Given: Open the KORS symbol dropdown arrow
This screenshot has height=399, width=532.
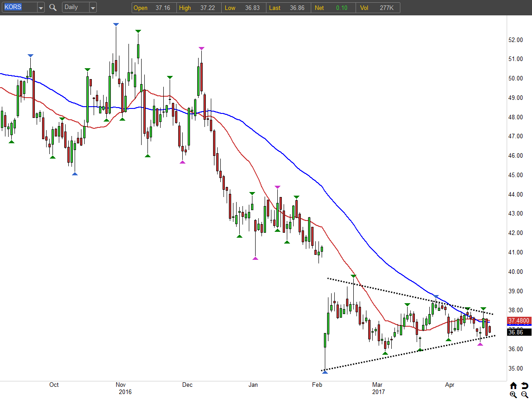Looking at the screenshot, I should (x=41, y=8).
